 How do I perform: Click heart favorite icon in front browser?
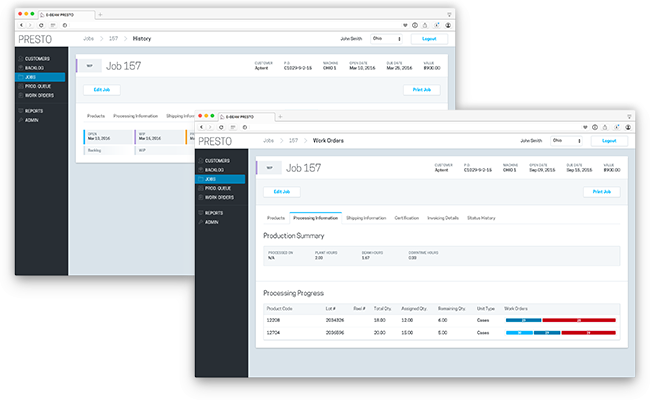click(585, 127)
